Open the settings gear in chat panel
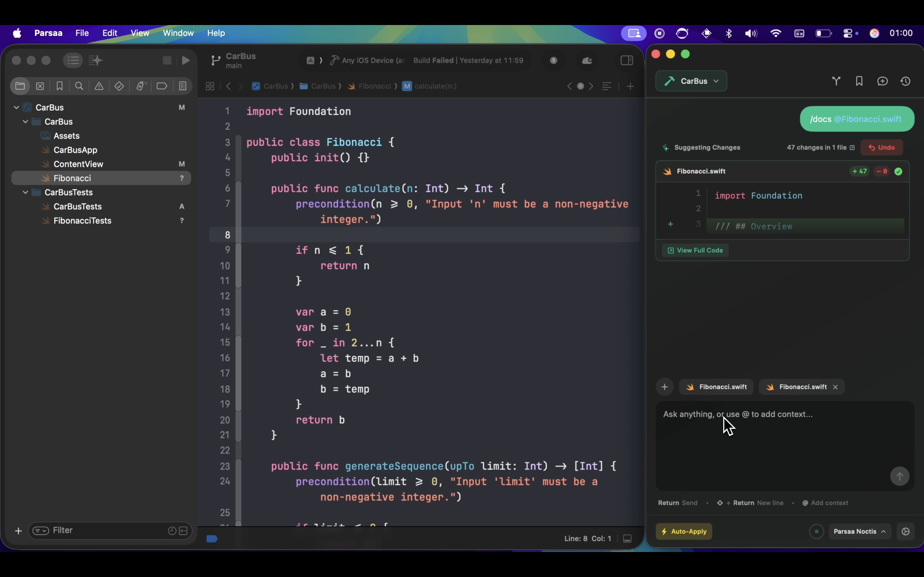924x577 pixels. coord(906,531)
